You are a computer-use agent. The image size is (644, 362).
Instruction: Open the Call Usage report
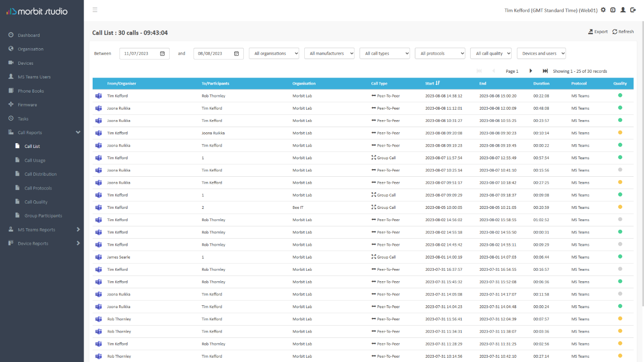(x=35, y=160)
